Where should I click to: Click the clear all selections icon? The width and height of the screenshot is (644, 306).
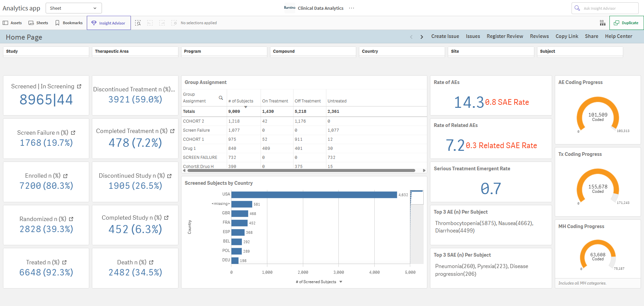click(x=174, y=23)
